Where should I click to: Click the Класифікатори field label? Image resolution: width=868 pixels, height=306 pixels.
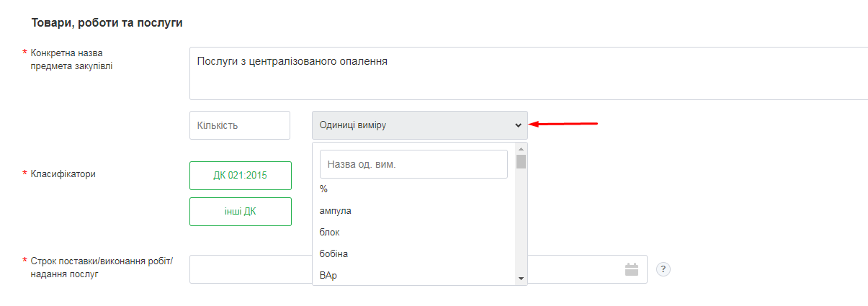pyautogui.click(x=63, y=174)
